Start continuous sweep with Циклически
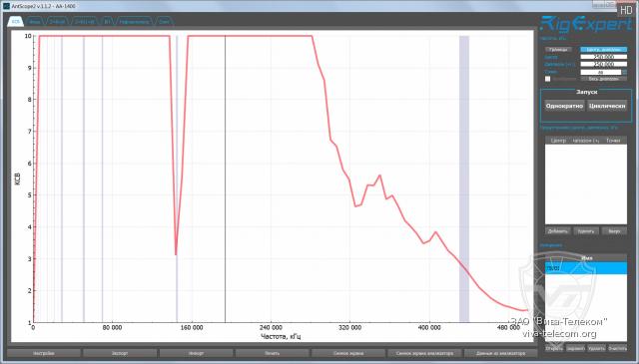This screenshot has height=364, width=639. click(607, 106)
